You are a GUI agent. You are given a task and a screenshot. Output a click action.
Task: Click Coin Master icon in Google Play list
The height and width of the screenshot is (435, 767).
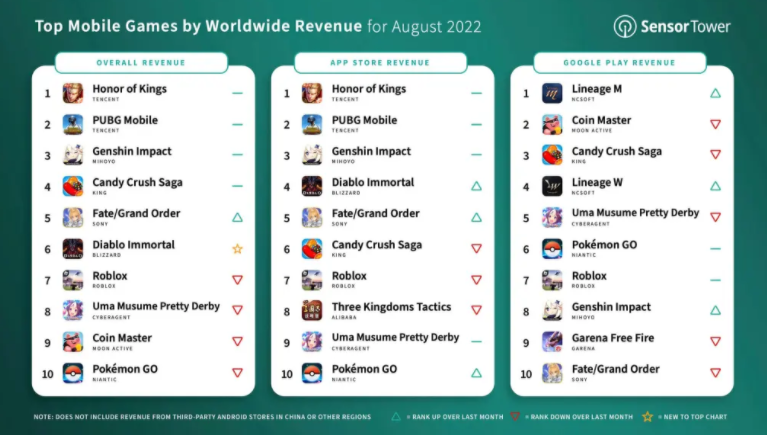pyautogui.click(x=552, y=124)
